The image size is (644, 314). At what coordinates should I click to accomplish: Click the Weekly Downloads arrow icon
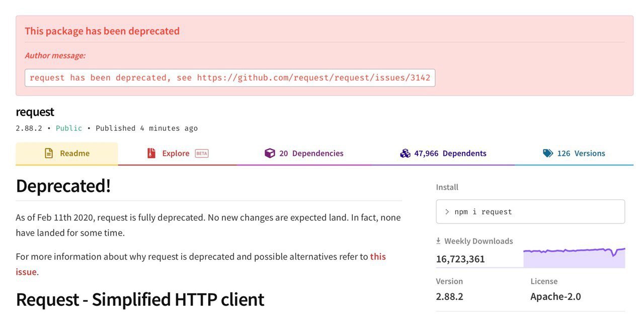438,241
